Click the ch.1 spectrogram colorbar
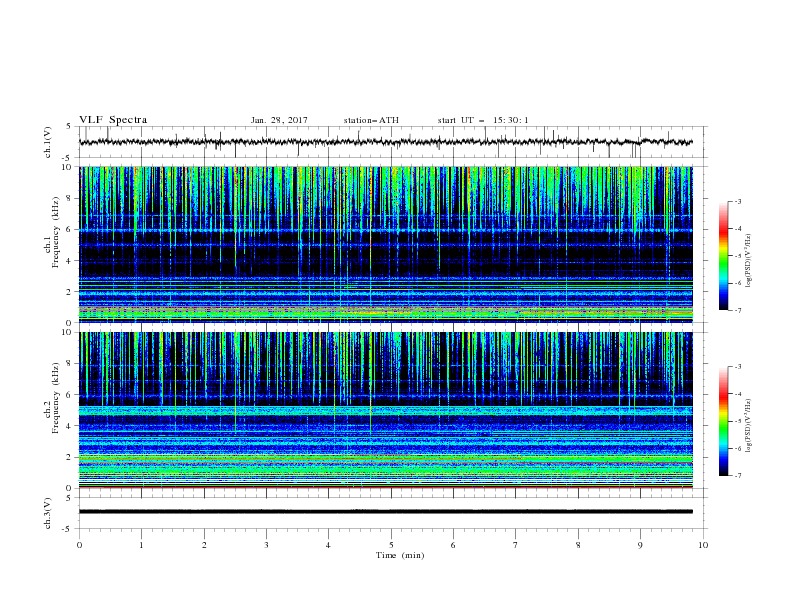The image size is (792, 612). pos(723,256)
